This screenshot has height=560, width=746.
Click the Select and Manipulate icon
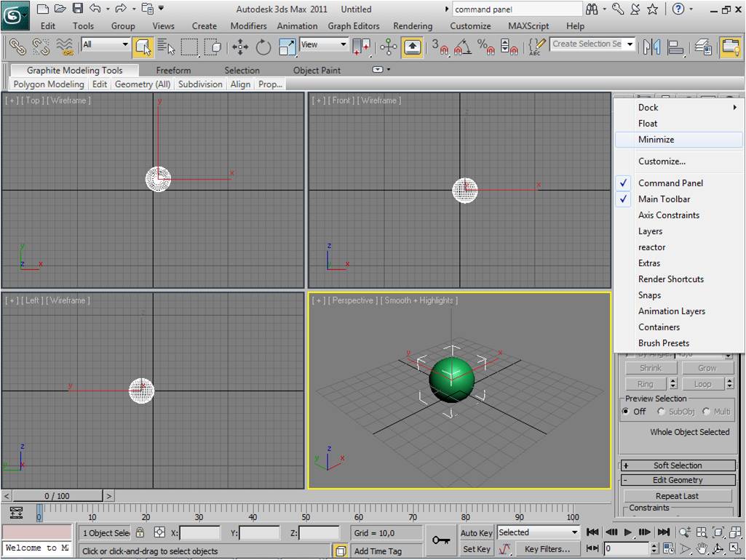389,47
